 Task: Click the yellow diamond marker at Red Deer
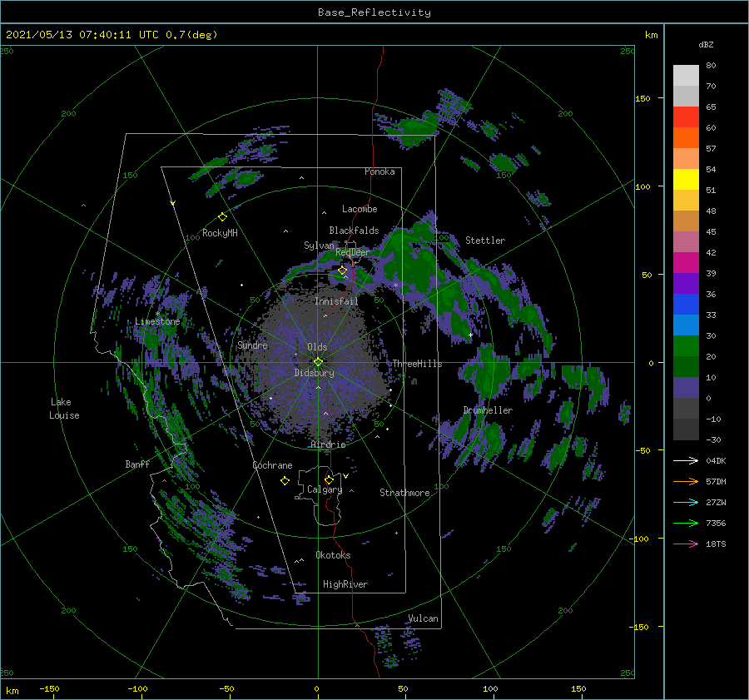[342, 271]
